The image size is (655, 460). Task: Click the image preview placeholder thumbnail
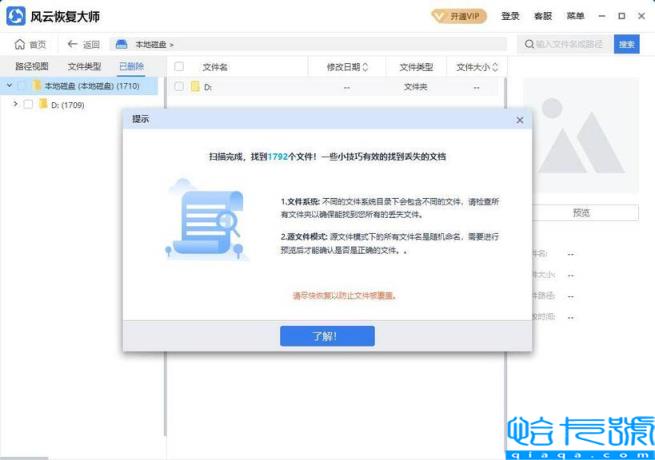tap(581, 135)
